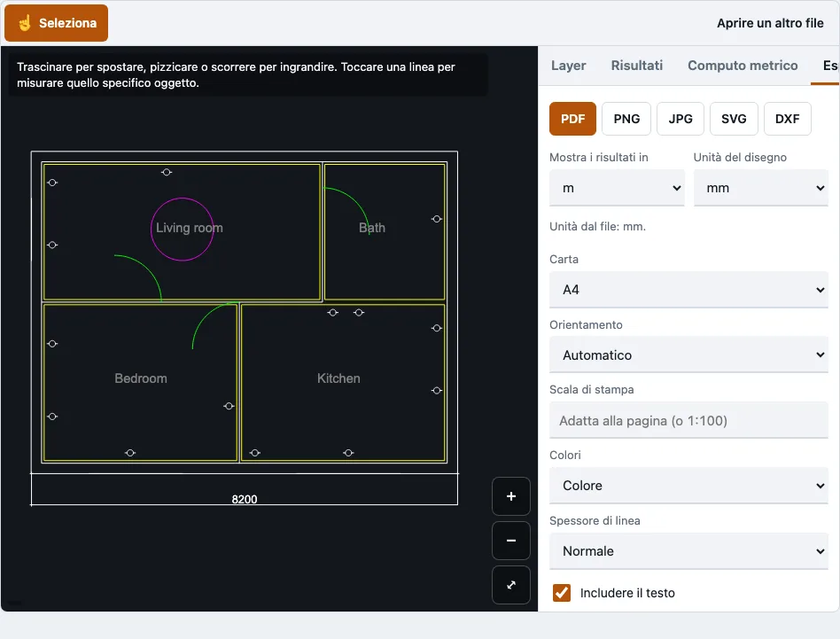Click Aprire un altro file
Viewport: 840px width, 639px height.
[770, 23]
